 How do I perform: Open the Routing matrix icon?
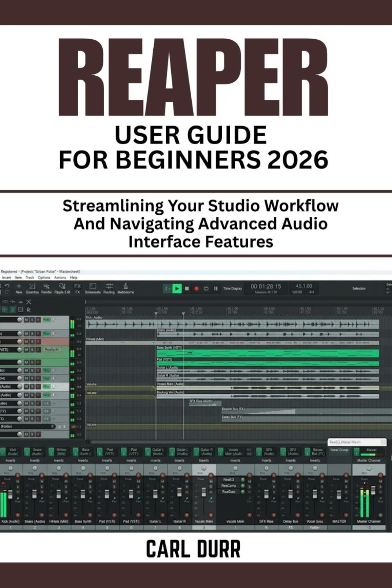[x=109, y=288]
